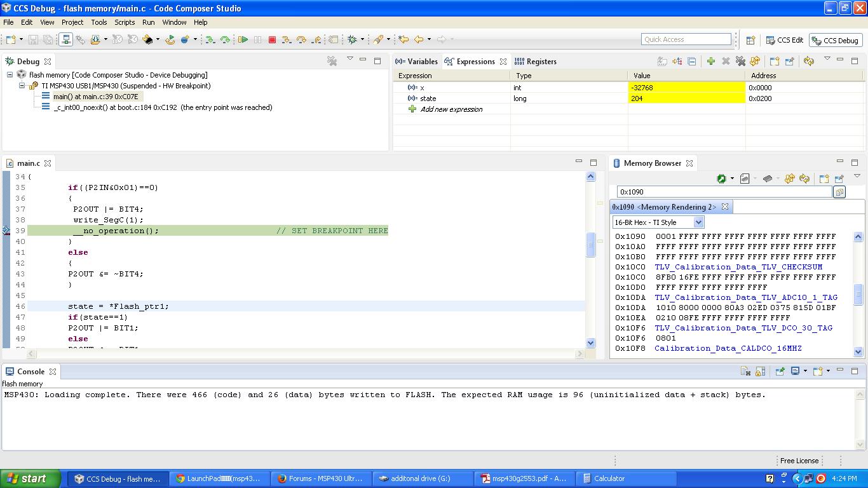Open Expressions view menu triangle

point(827,58)
